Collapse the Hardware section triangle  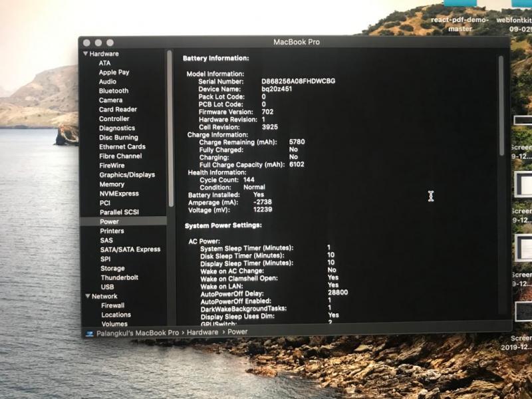tap(86, 54)
